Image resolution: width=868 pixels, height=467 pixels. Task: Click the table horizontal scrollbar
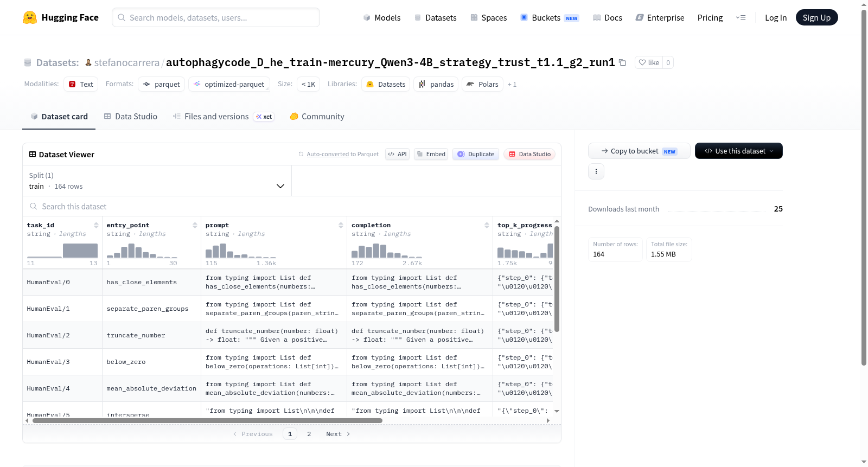[x=207, y=420]
